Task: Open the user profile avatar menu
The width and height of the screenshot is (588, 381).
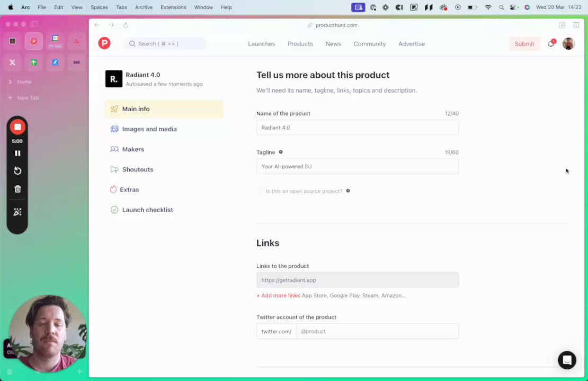Action: 568,43
